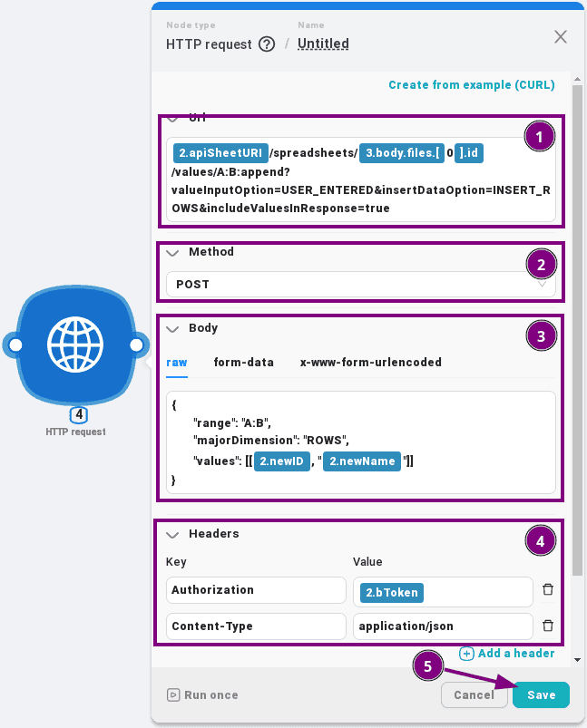Screen dimensions: 587x728
Task: Open the POST method dropdown
Action: coord(359,285)
